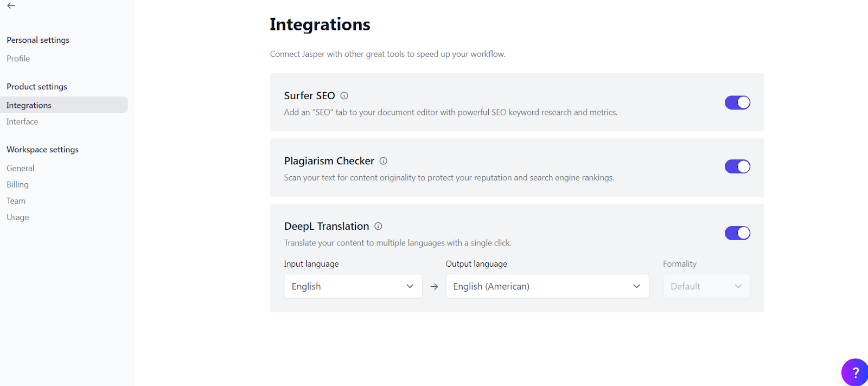
Task: Open the Input language dropdown showing English
Action: [x=353, y=286]
